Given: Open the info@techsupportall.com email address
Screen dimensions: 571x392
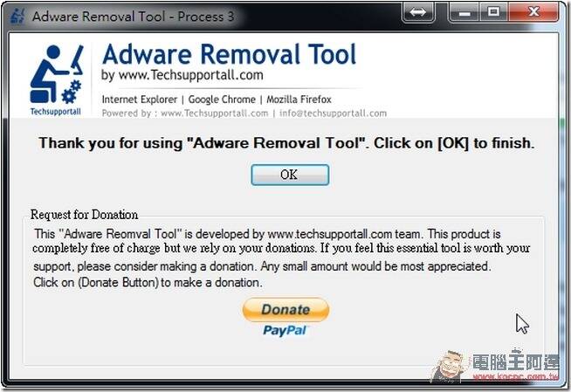Looking at the screenshot, I should pos(333,113).
